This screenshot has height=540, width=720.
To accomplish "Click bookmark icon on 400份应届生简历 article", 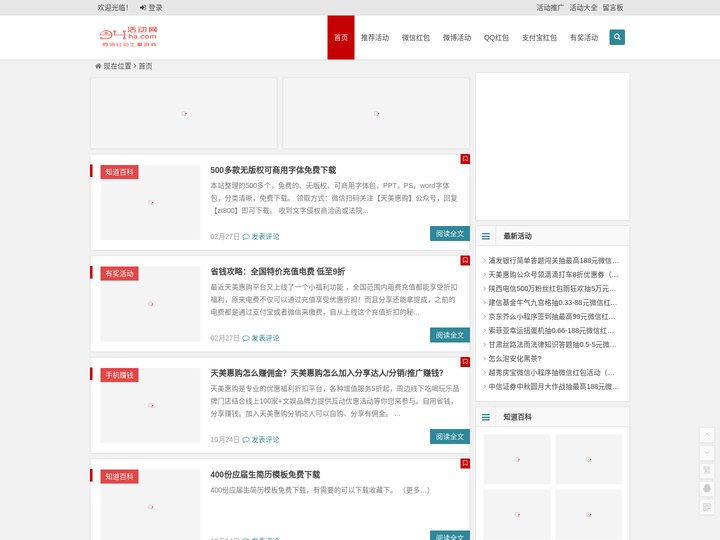I will coord(465,463).
